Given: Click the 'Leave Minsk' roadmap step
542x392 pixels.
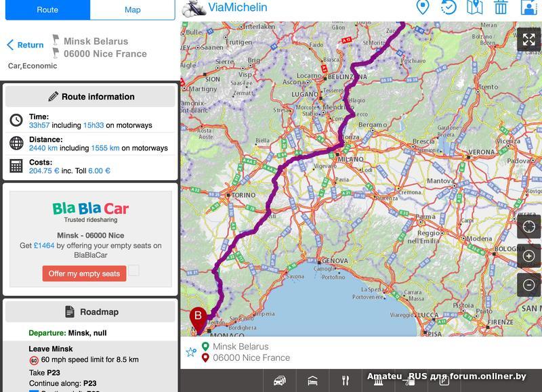Looking at the screenshot, I should pos(51,349).
